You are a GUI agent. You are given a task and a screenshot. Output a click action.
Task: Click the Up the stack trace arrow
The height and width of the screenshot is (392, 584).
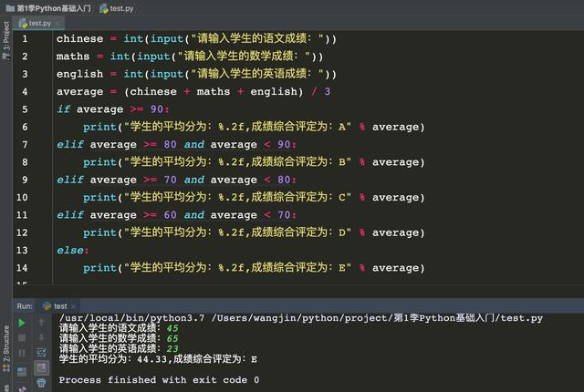[41, 323]
